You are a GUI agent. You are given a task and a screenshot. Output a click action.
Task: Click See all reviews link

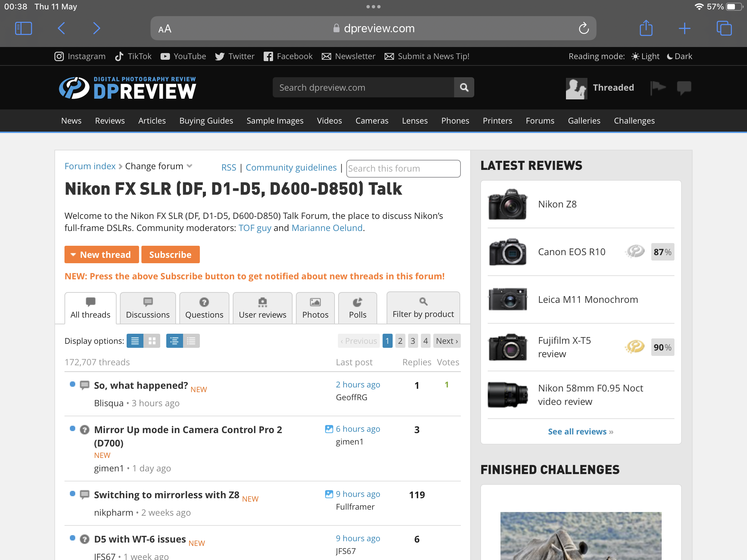(x=580, y=431)
